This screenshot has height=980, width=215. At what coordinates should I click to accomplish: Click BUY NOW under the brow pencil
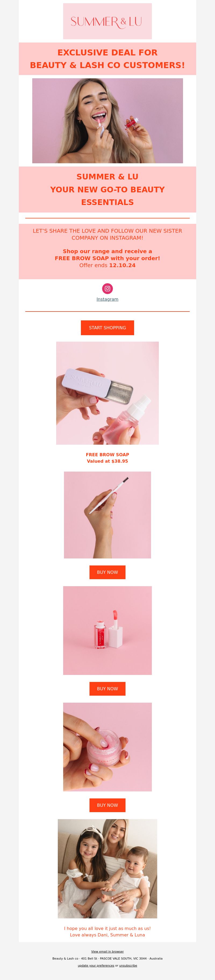click(x=107, y=572)
